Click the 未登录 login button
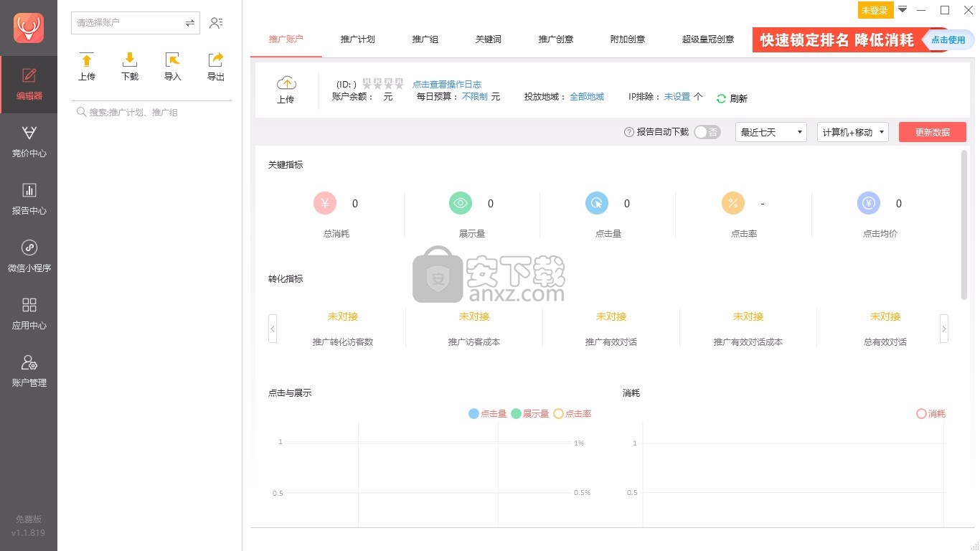The height and width of the screenshot is (551, 980). (x=875, y=10)
